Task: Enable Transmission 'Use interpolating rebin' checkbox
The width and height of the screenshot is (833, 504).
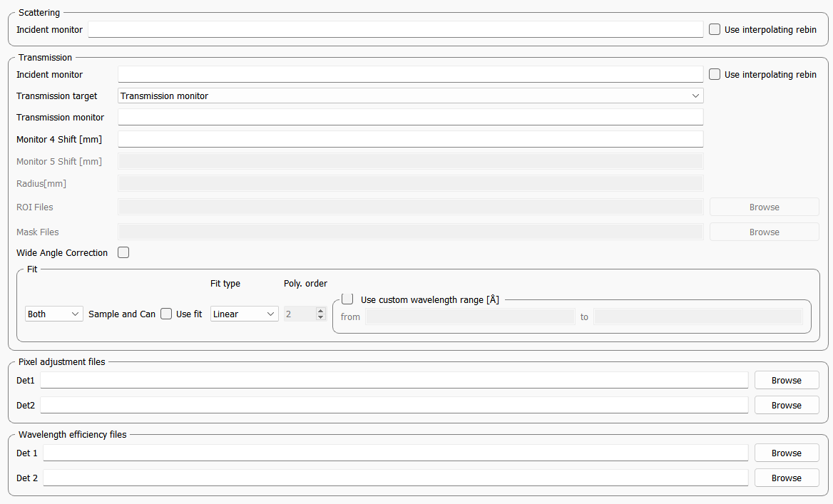Action: point(715,75)
